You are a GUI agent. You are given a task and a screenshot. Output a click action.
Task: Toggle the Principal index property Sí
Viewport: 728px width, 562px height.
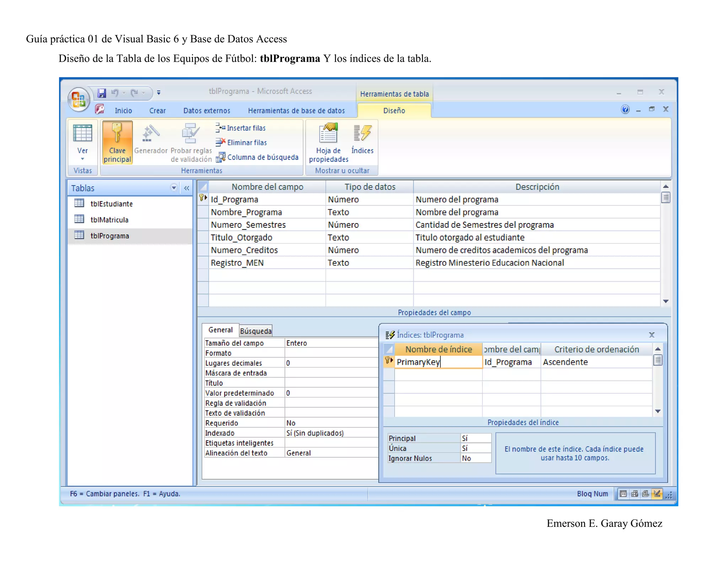[476, 438]
